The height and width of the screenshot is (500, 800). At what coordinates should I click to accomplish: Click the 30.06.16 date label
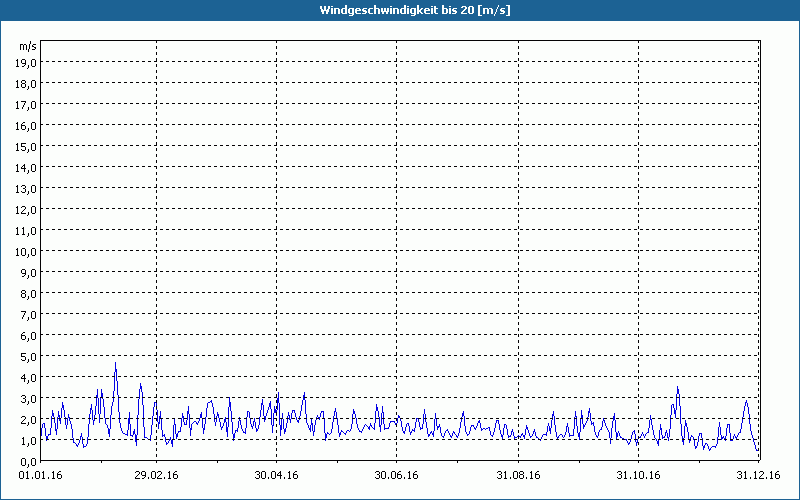[396, 476]
